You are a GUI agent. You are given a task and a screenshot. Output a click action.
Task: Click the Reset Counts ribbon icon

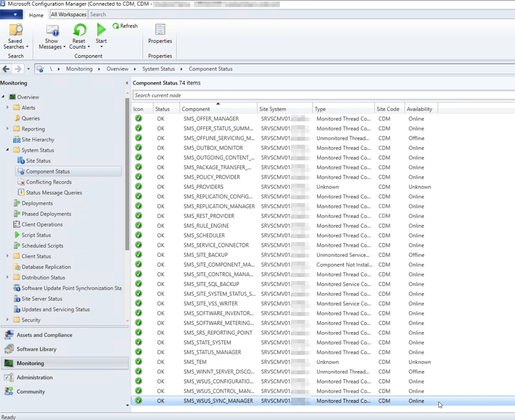[79, 32]
